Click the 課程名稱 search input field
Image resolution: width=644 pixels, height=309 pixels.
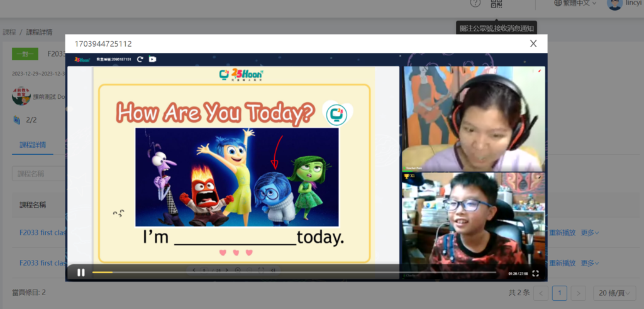38,174
